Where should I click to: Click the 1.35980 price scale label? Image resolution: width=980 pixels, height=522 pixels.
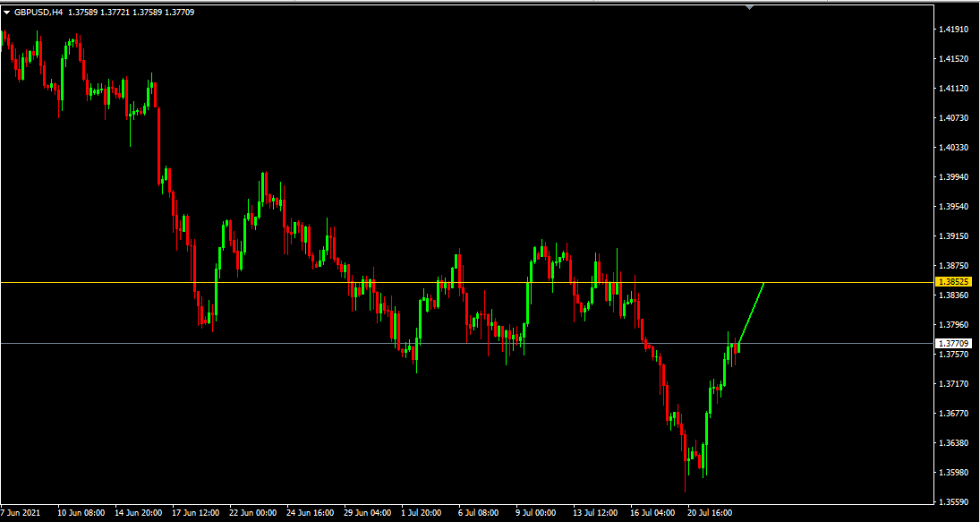(x=954, y=472)
